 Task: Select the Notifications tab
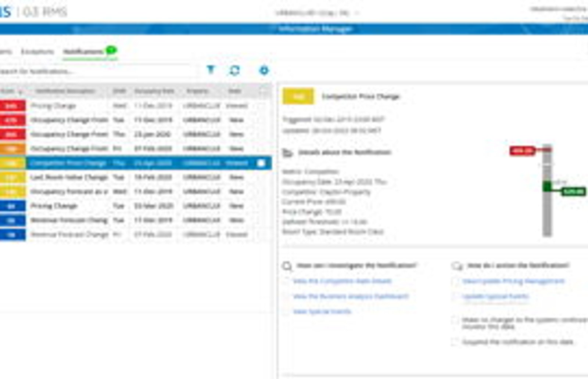coord(83,52)
